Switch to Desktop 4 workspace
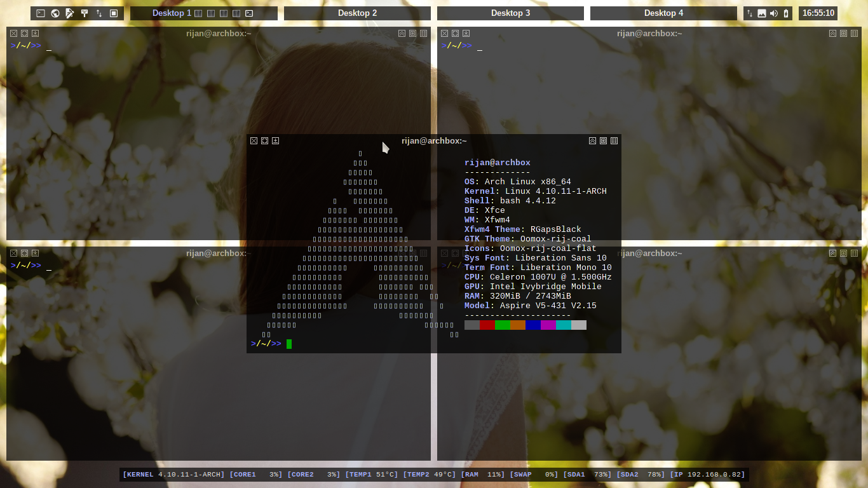The image size is (868, 488). [x=663, y=13]
